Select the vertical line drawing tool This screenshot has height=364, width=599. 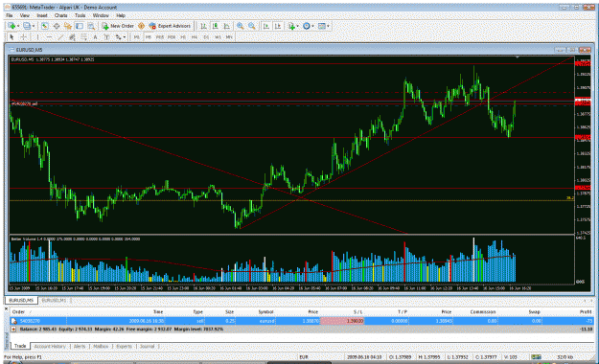(37, 37)
